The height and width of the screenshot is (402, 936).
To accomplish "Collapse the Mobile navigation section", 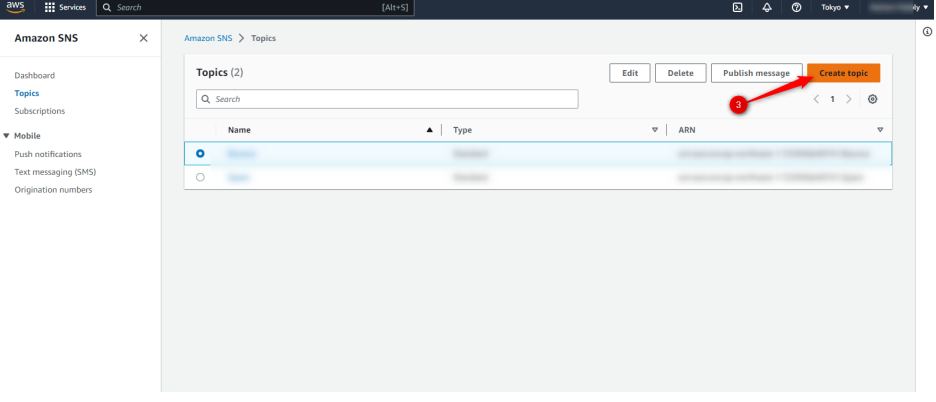I will [7, 136].
